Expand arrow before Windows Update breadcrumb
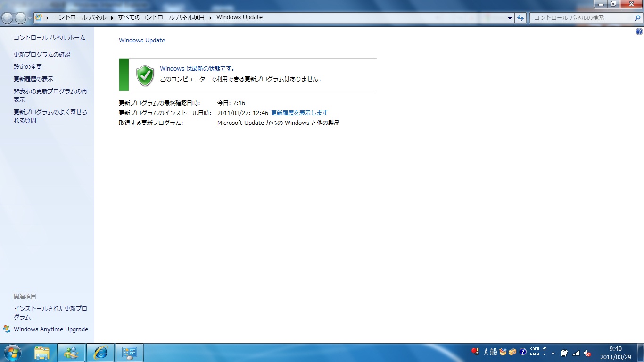 (x=210, y=17)
